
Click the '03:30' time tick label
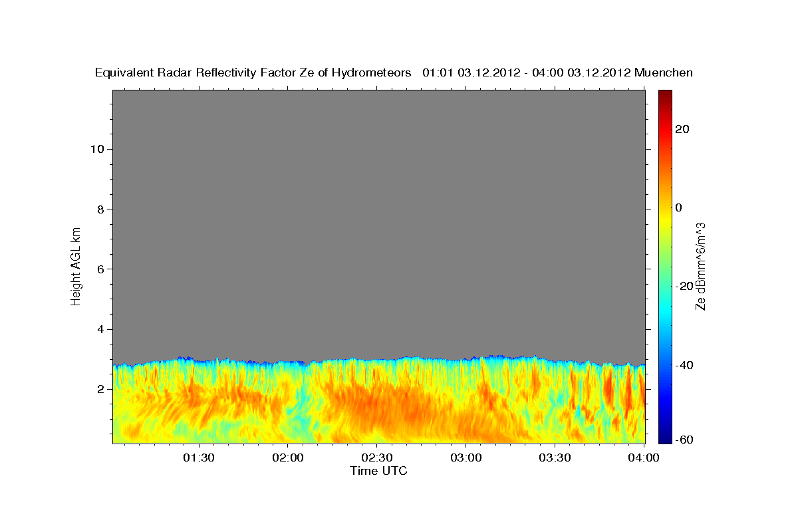point(555,458)
